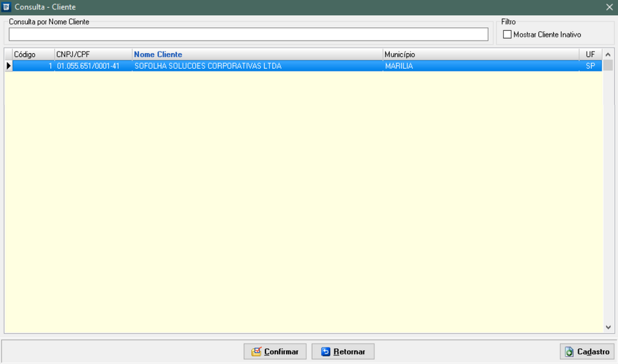
Task: Click the Confirmar button checkmark icon
Action: pyautogui.click(x=256, y=351)
